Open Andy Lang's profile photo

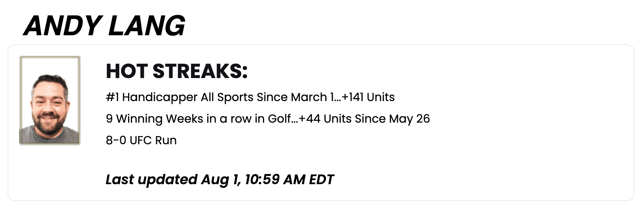[x=50, y=100]
